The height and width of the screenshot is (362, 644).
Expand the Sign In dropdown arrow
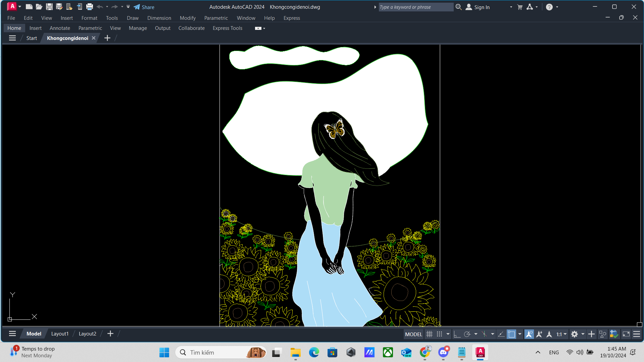(511, 7)
